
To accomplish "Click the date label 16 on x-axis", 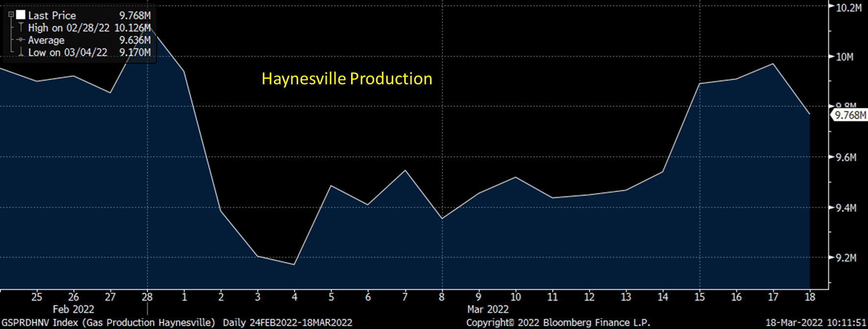I will pyautogui.click(x=737, y=297).
